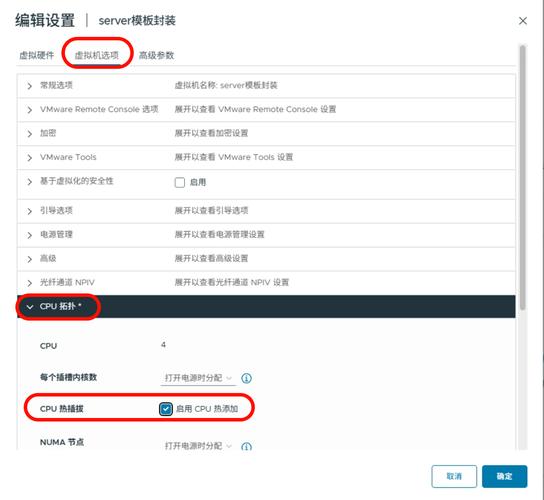This screenshot has height=500, width=544.
Task: Click the CPU 热插拔 label
Action: coord(62,409)
